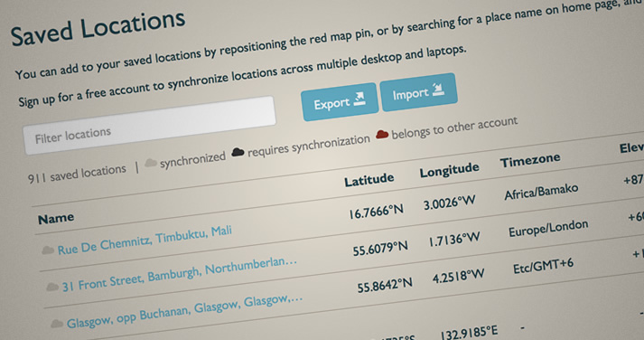Click the Export button
The width and height of the screenshot is (644, 340).
click(x=340, y=101)
